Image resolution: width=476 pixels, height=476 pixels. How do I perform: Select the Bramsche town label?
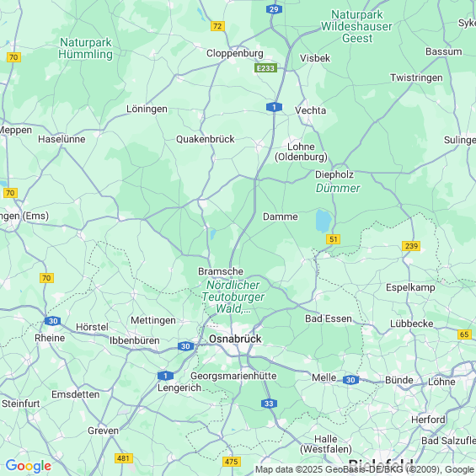(221, 271)
